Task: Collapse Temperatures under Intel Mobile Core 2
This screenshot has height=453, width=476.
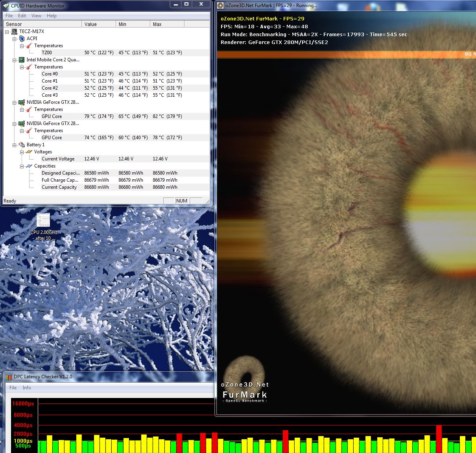Action: pos(22,67)
